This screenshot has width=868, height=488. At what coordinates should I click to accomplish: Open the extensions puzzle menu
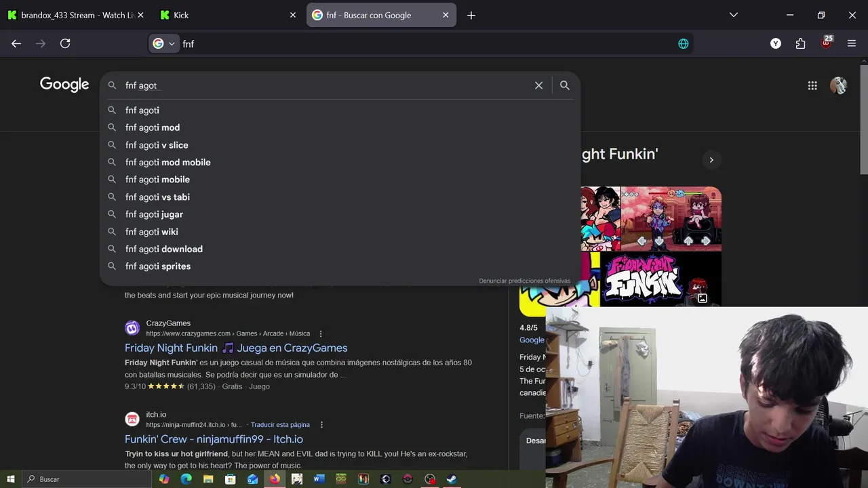(x=801, y=43)
